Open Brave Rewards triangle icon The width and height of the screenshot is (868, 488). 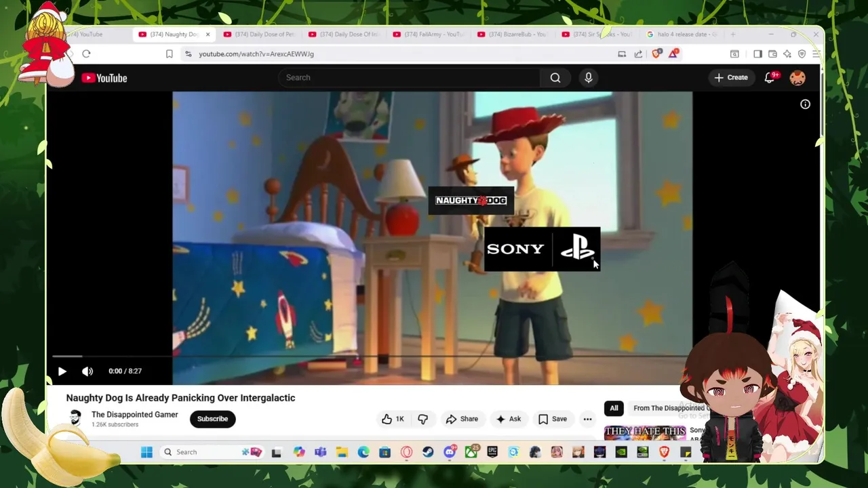coord(673,54)
